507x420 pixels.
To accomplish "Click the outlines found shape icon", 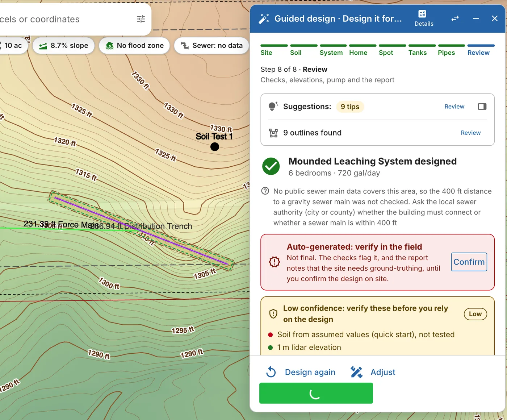I will click(x=273, y=133).
